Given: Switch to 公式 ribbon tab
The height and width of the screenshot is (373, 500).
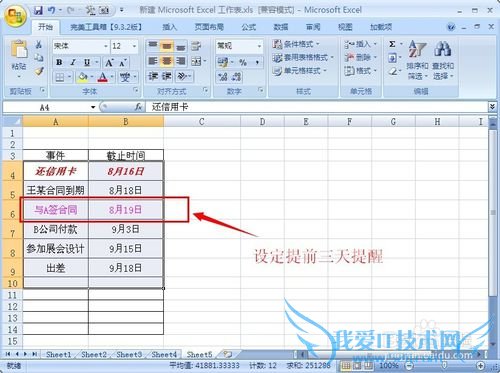Looking at the screenshot, I should pos(249,27).
